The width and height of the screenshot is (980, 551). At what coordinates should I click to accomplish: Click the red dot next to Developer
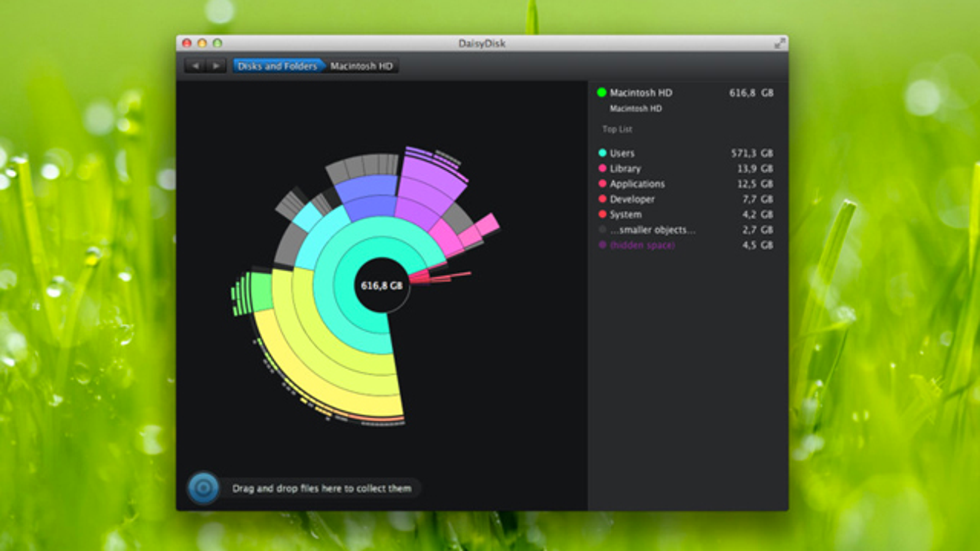coord(602,199)
